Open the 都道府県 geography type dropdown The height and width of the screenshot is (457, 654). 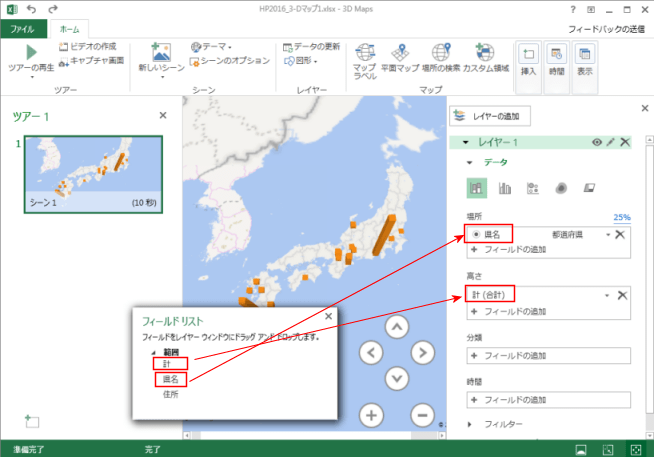pos(608,235)
